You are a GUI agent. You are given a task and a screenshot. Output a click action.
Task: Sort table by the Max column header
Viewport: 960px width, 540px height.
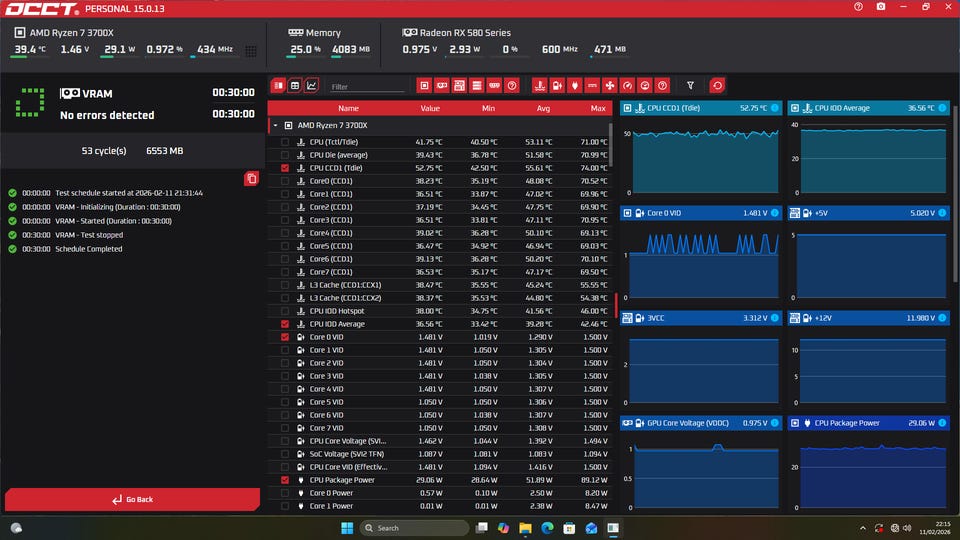pos(598,108)
